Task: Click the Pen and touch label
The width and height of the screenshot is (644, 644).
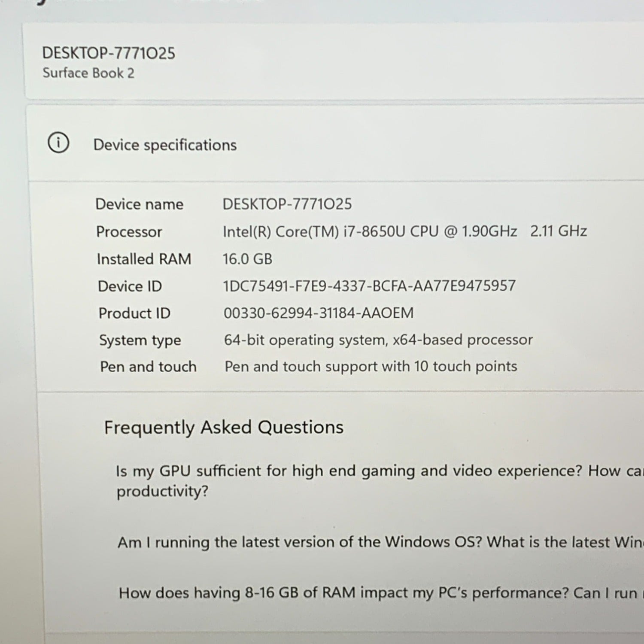Action: pyautogui.click(x=148, y=367)
